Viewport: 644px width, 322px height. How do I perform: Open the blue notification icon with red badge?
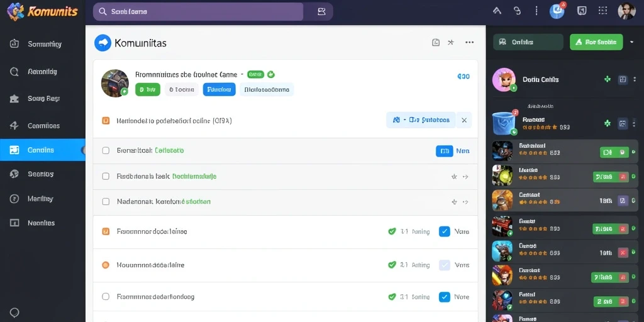pyautogui.click(x=557, y=11)
